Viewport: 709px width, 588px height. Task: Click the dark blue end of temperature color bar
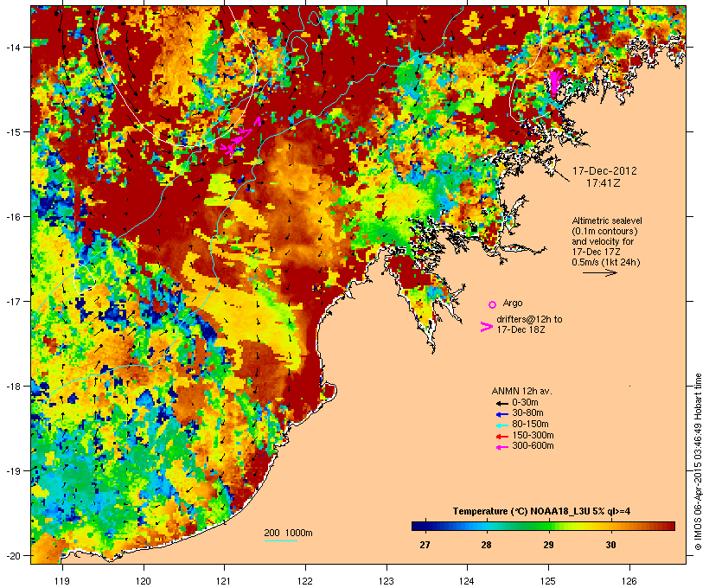418,526
